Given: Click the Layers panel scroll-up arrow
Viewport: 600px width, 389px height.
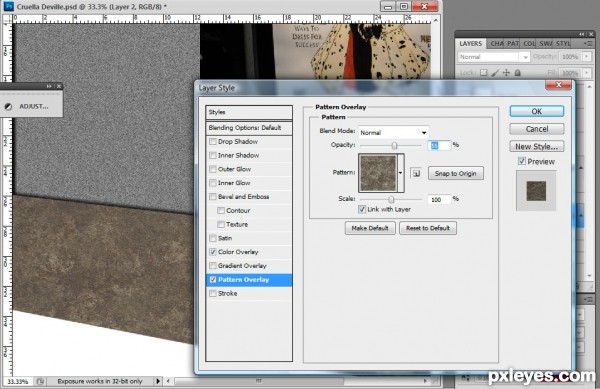Looking at the screenshot, I should (590, 86).
